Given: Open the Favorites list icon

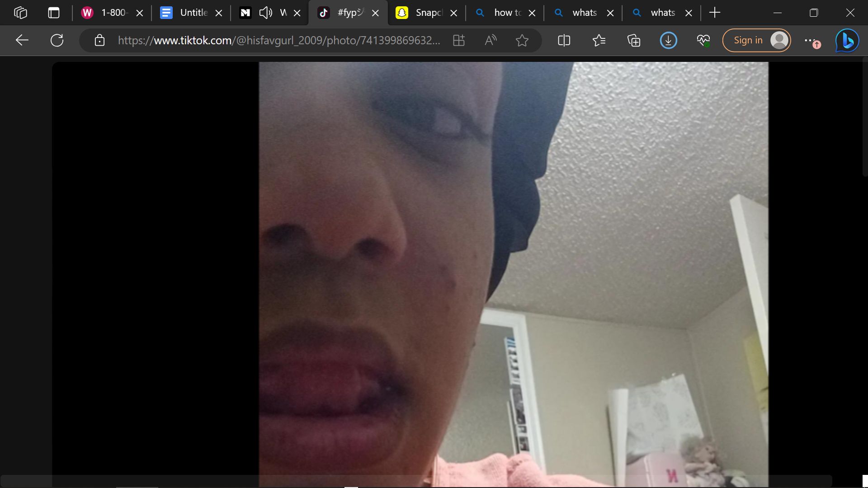Looking at the screenshot, I should [599, 40].
